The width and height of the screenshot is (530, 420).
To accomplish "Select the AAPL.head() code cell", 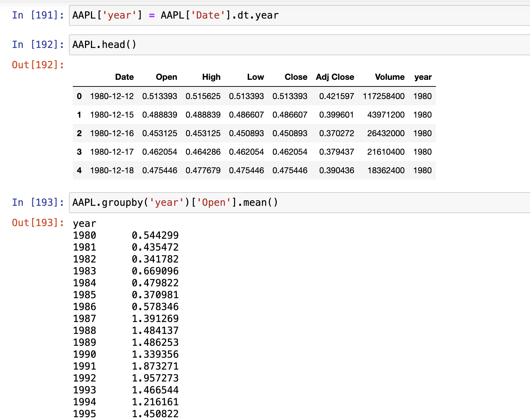I will (299, 45).
